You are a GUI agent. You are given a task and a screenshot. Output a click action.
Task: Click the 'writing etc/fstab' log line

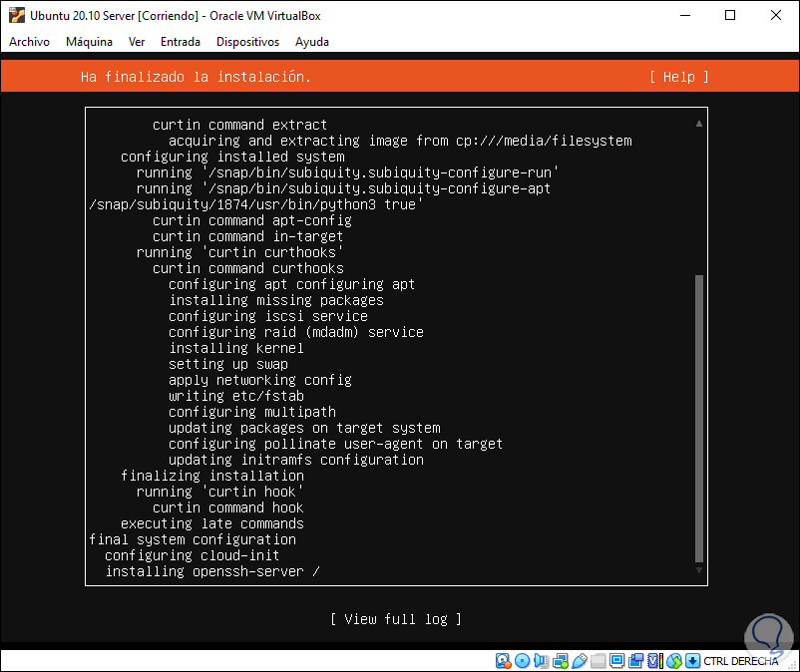coord(236,396)
